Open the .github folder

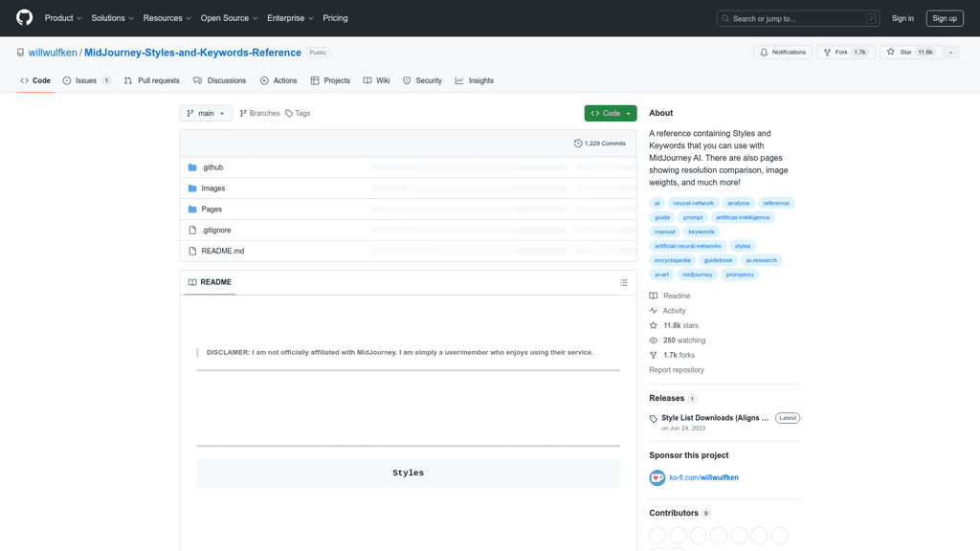point(212,167)
